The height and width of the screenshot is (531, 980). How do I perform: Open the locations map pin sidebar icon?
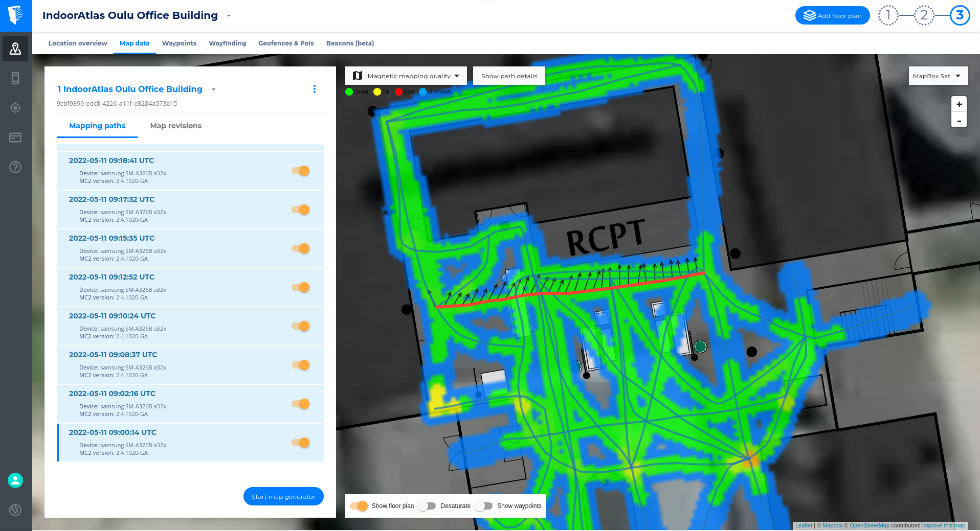point(15,49)
